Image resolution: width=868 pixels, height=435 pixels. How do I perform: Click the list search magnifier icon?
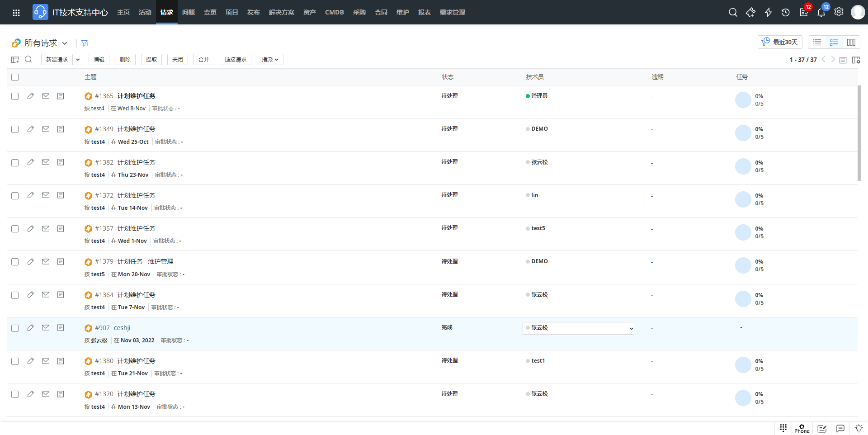(28, 59)
